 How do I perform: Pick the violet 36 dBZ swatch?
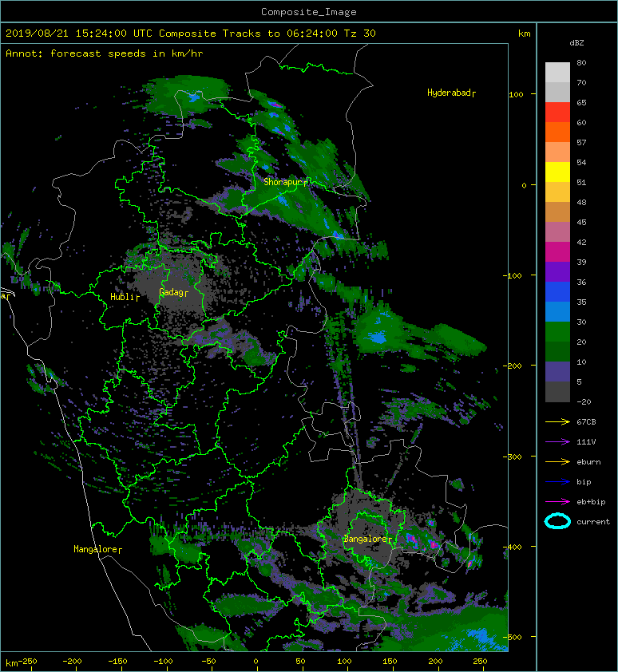[557, 271]
